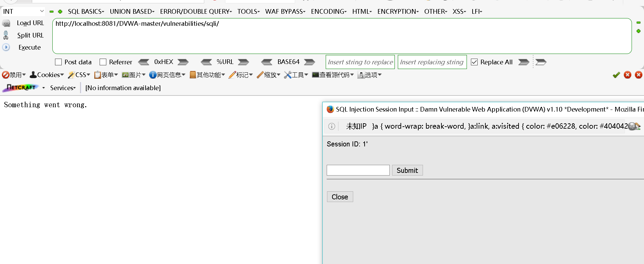This screenshot has width=644, height=264.
Task: Click right arrow after %URL
Action: coord(244,62)
